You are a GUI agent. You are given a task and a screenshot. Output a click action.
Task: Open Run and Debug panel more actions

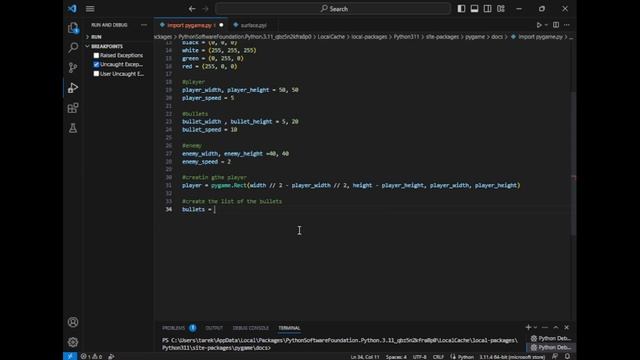[x=144, y=25]
